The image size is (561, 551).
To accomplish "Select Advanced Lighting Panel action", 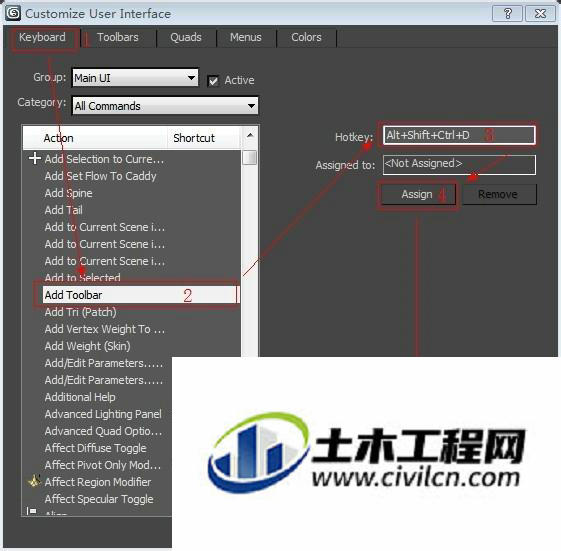I will 103,414.
